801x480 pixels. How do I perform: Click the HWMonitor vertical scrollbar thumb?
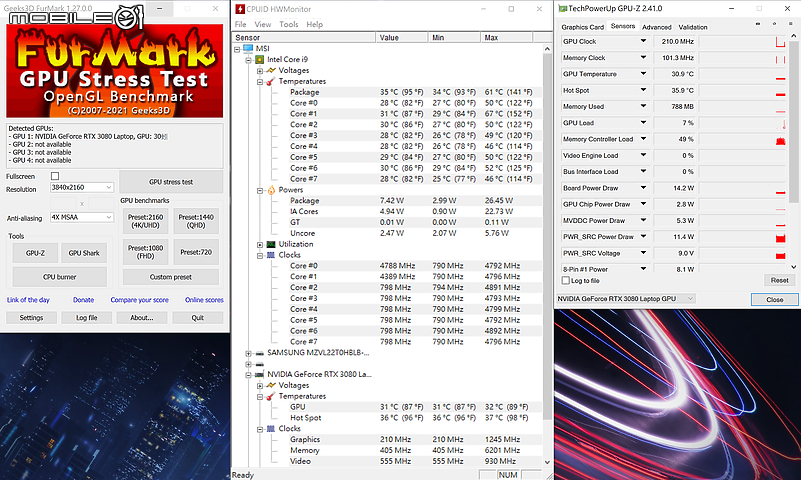547,237
